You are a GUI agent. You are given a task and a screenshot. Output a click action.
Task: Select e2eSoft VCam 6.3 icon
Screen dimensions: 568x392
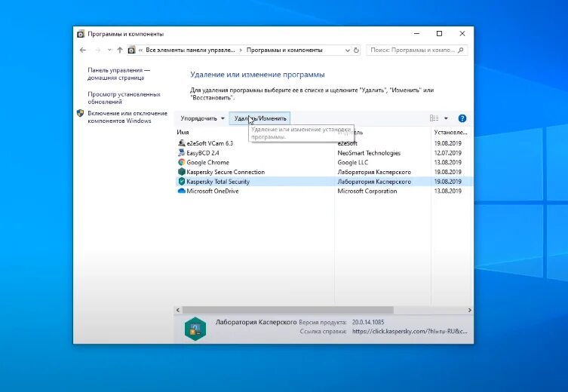click(182, 143)
